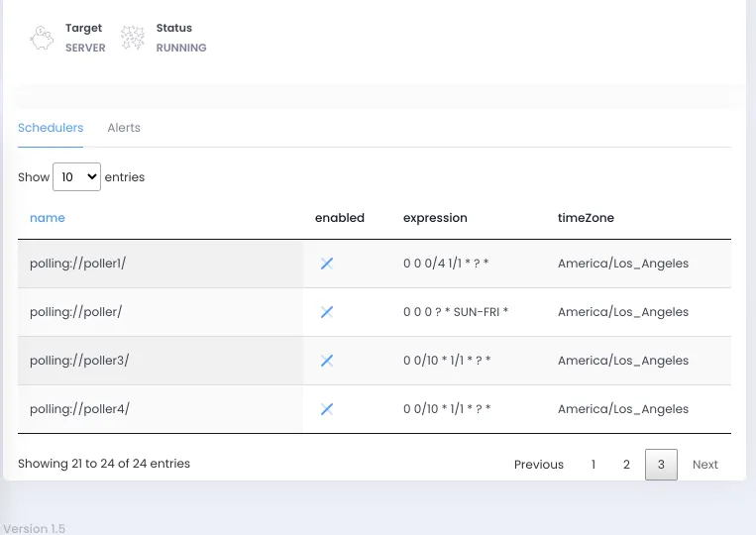Viewport: 756px width, 535px height.
Task: Click the expression 0 0 0 ? * SUN-FRI *
Action: (456, 312)
